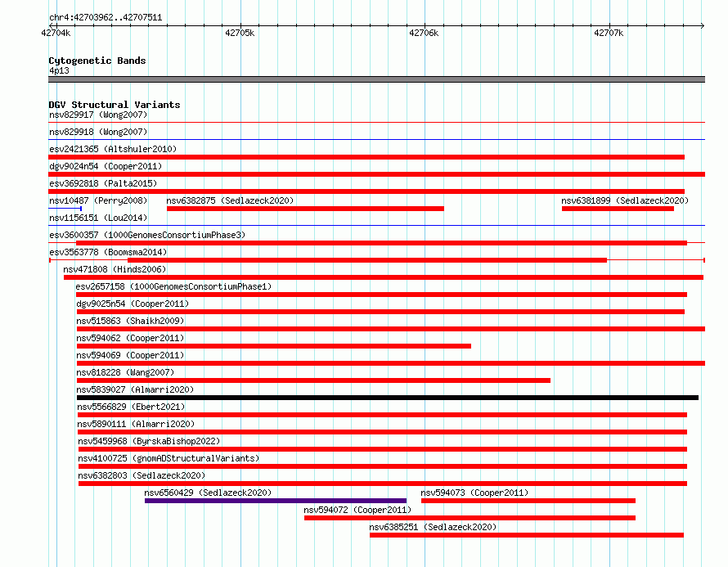
Task: Open nsv594073 (Cooper2011) label
Action: 474,493
